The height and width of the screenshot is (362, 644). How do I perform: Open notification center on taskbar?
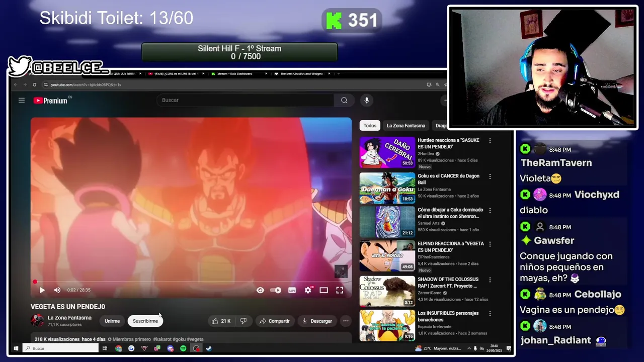coord(509,348)
